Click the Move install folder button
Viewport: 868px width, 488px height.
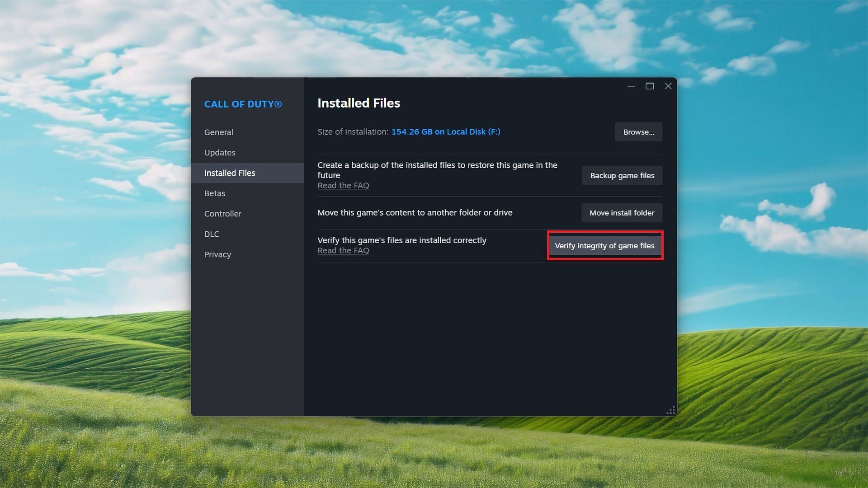622,212
